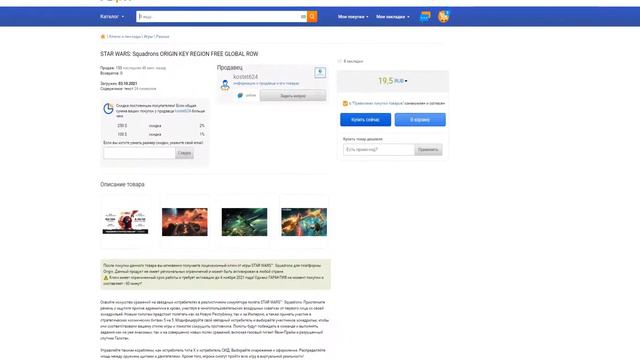
Task: Click the Описание товара heading
Action: [122, 184]
